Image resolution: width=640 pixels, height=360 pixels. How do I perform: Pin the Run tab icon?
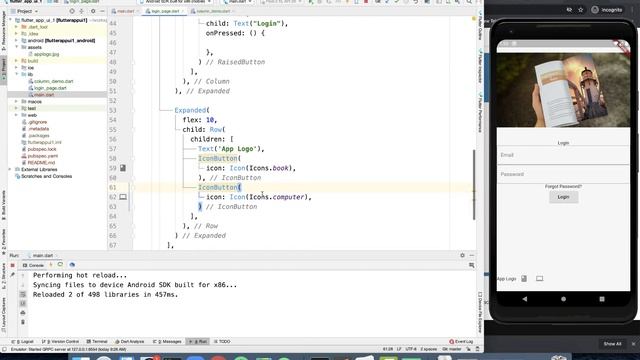(x=13, y=275)
